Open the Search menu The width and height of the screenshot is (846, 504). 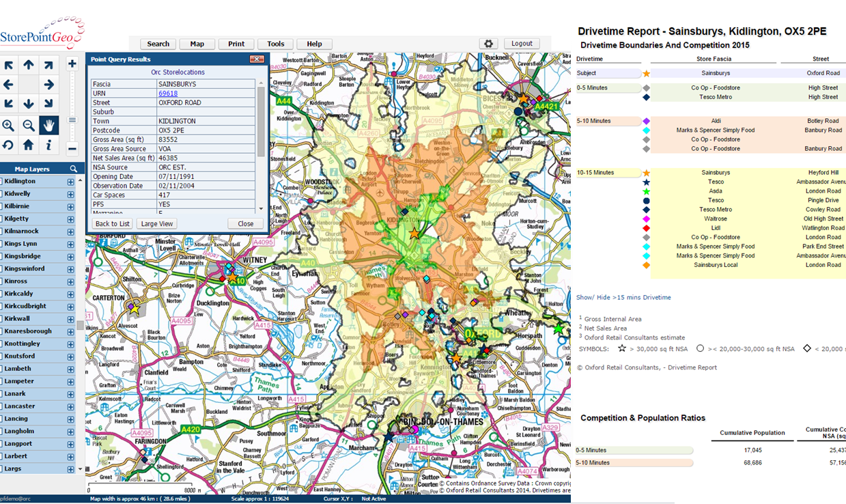click(158, 44)
